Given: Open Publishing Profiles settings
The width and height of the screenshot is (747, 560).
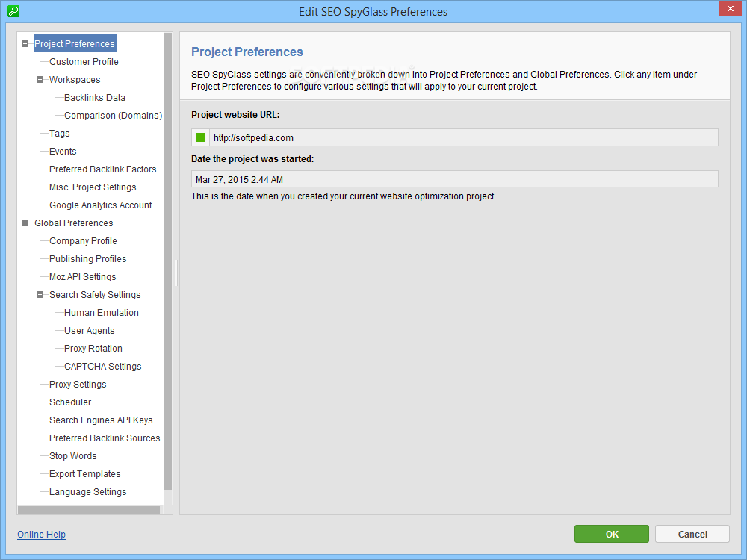Looking at the screenshot, I should click(88, 259).
